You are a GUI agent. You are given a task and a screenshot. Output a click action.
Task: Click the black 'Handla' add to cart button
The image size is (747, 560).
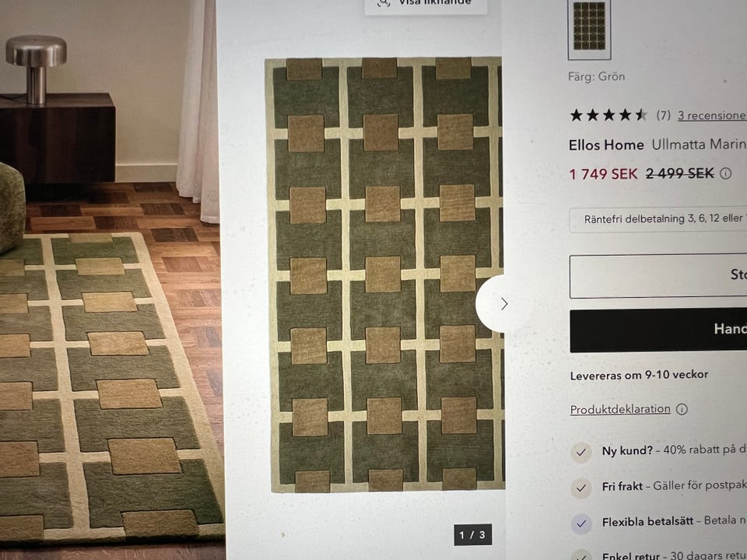click(658, 331)
